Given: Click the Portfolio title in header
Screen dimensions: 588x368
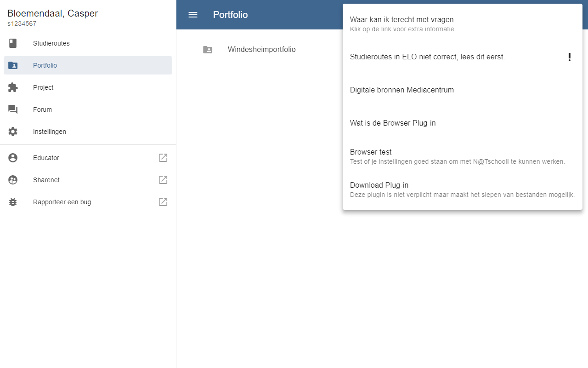Looking at the screenshot, I should (x=231, y=15).
